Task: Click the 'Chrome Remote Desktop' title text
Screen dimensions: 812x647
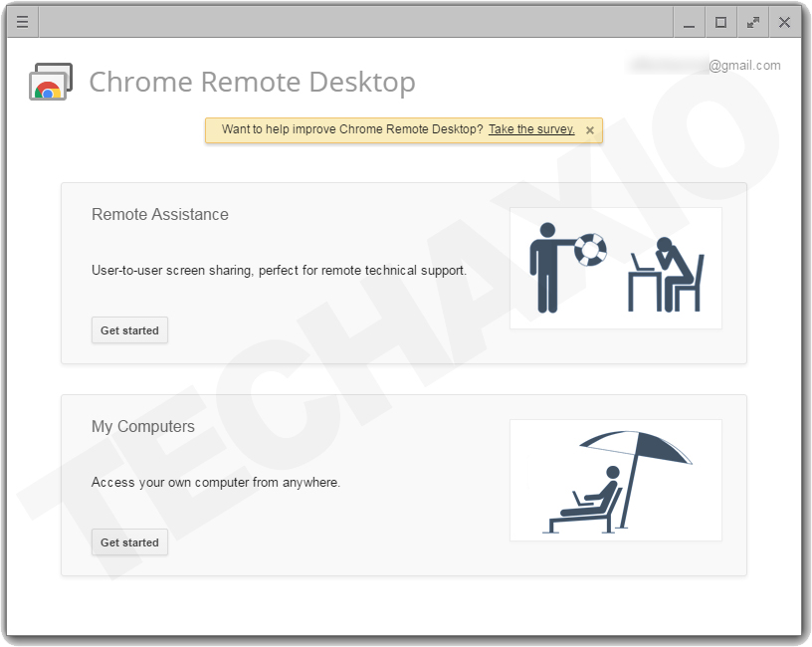Action: 252,83
